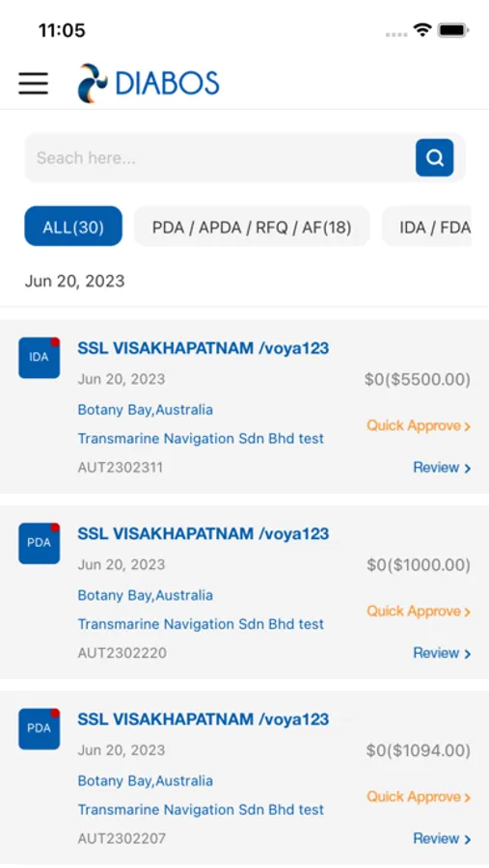Open SSL VISAKHAPATNAM title in AUT2302220 card

coord(204,533)
